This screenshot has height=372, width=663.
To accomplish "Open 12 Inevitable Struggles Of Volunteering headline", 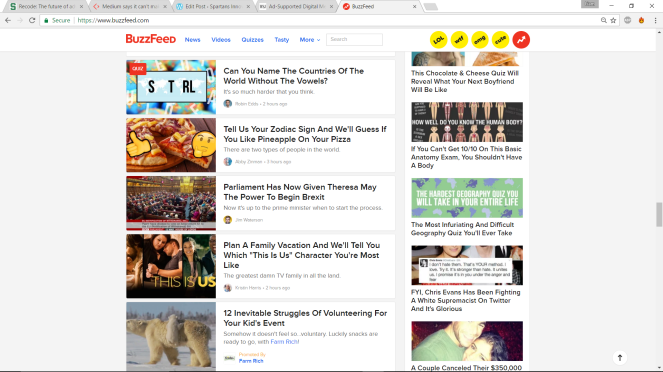I will (x=305, y=318).
